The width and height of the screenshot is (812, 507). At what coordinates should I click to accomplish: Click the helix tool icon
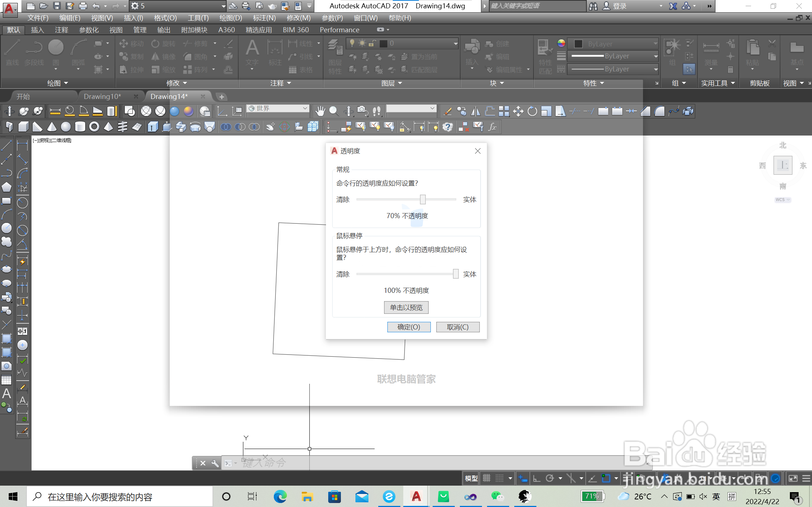click(x=123, y=127)
